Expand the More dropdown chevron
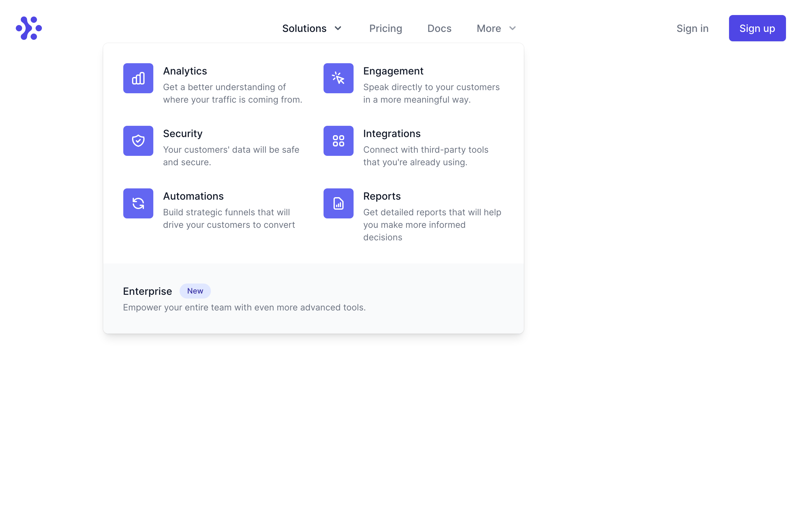The height and width of the screenshot is (532, 801). (512, 28)
